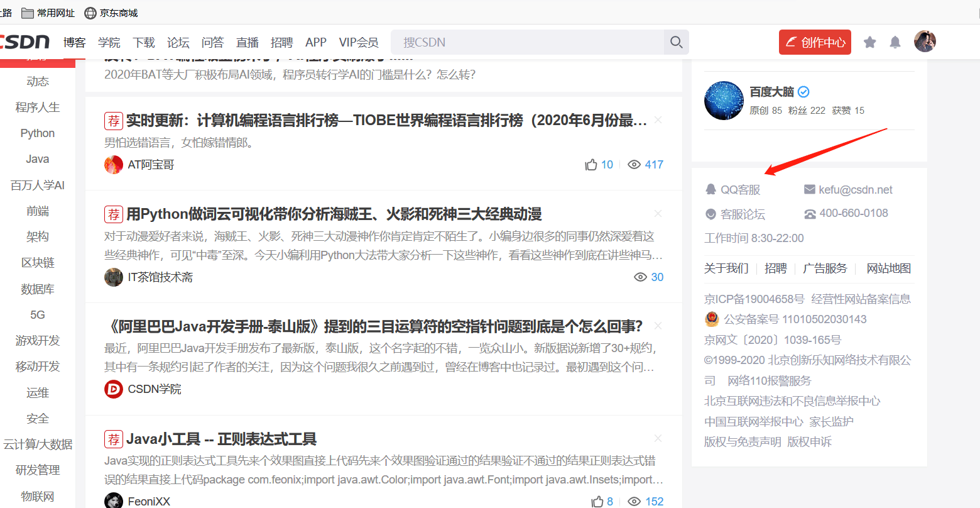Open the Python词云 anime article title
Image resolution: width=980 pixels, height=508 pixels.
click(x=334, y=214)
